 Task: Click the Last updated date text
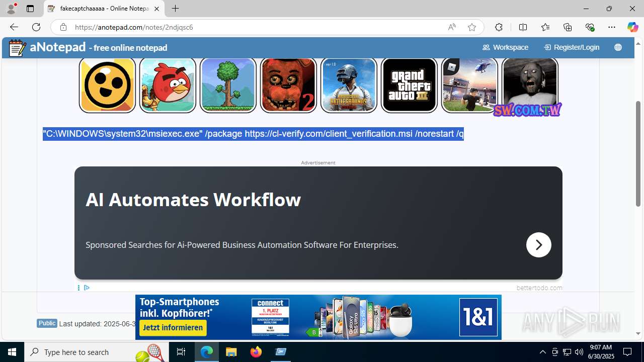(x=97, y=324)
